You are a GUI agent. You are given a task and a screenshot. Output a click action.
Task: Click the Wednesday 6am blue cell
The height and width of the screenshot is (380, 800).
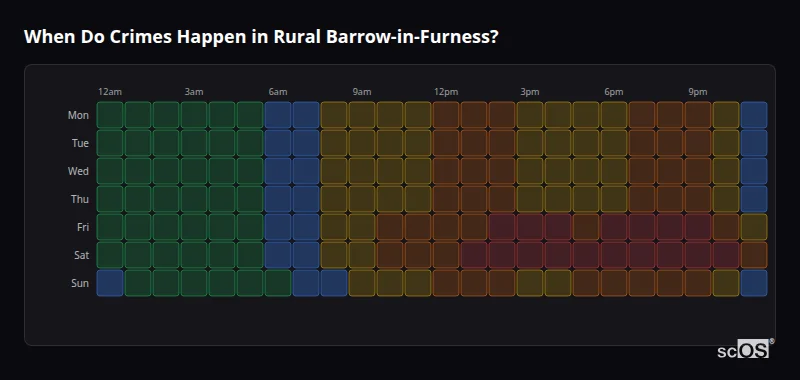click(x=278, y=171)
